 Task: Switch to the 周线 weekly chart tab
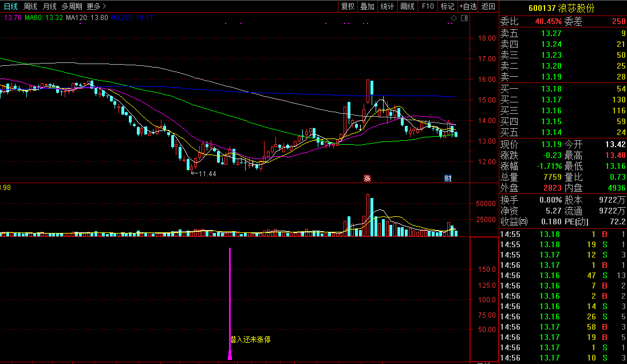(30, 6)
